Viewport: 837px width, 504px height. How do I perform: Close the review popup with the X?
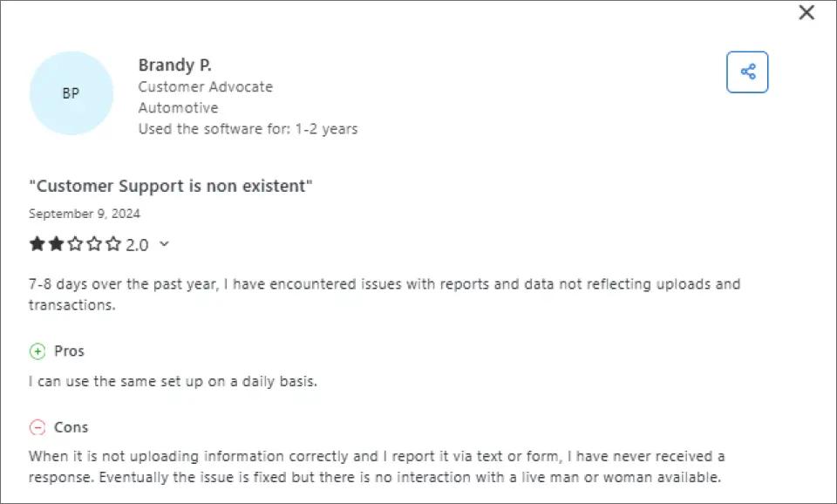806,12
